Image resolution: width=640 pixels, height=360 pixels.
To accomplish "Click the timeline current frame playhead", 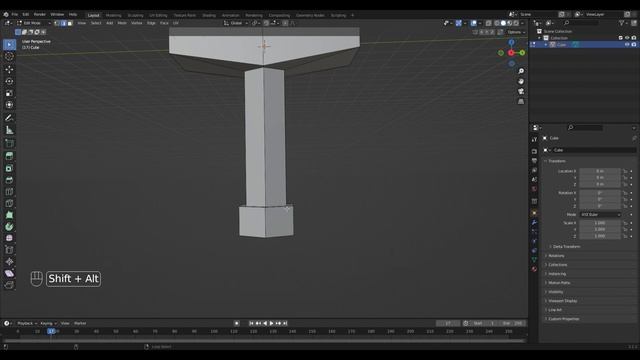I will pyautogui.click(x=51, y=331).
